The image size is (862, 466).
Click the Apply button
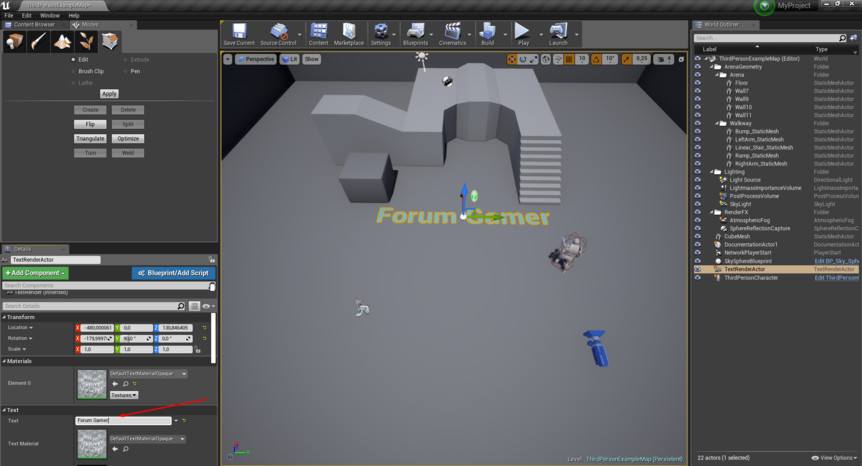click(x=109, y=94)
